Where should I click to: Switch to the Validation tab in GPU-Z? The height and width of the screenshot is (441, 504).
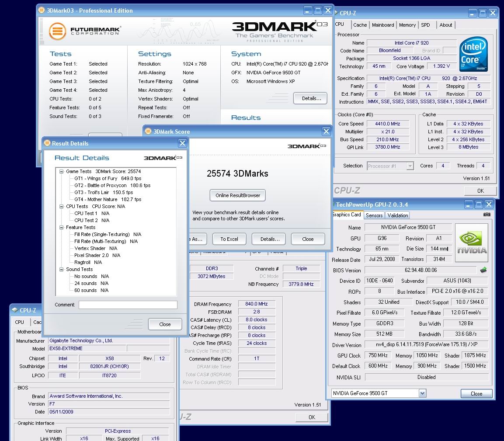398,215
